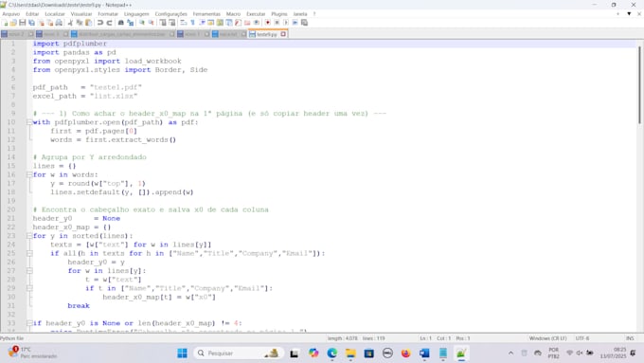Close the testell.py tab with its red X
Image resolution: width=644 pixels, height=363 pixels.
pos(283,34)
